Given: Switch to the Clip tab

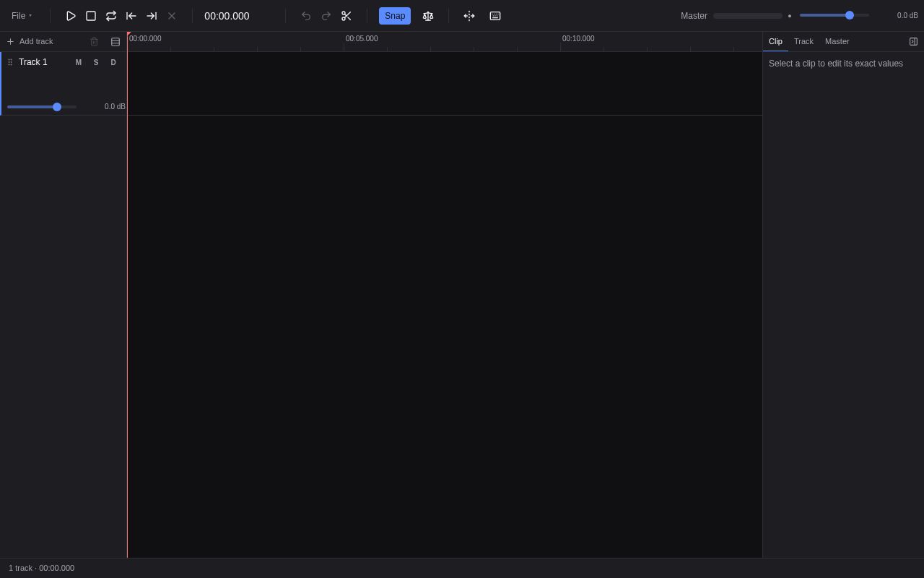Looking at the screenshot, I should coord(775,41).
